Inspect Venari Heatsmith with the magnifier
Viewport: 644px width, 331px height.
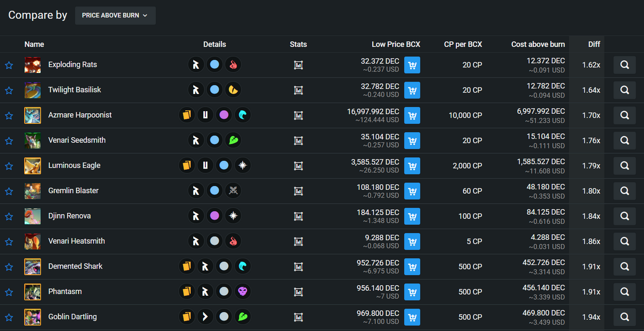point(624,241)
